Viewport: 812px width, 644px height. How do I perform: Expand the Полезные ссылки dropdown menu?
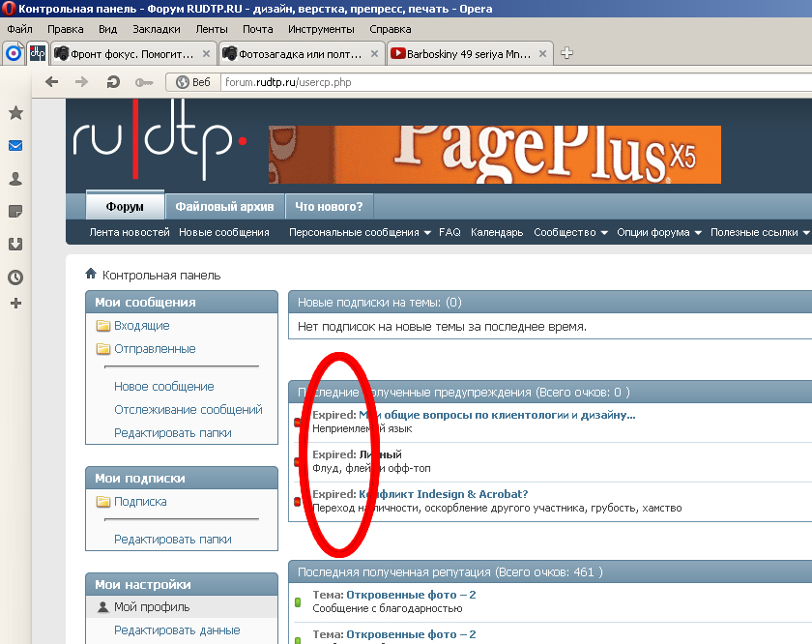click(x=806, y=233)
